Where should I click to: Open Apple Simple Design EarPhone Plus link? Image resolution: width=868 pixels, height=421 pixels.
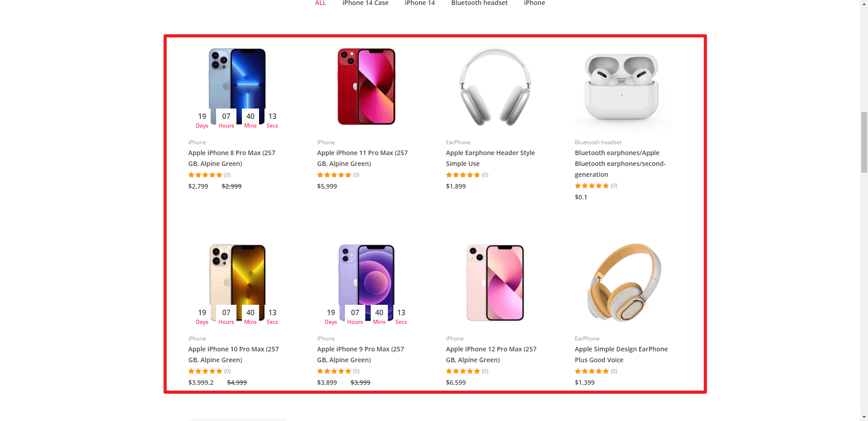point(621,355)
